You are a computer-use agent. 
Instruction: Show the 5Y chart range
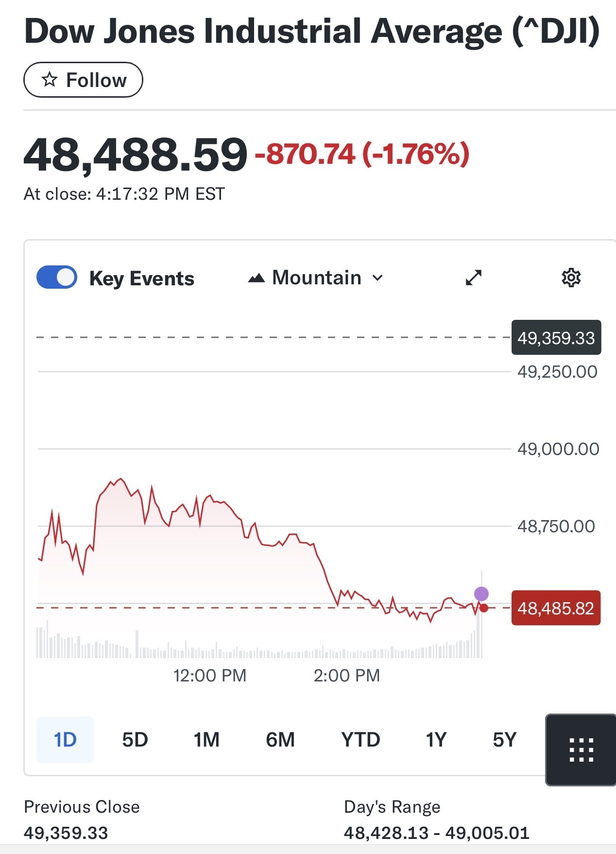point(504,740)
